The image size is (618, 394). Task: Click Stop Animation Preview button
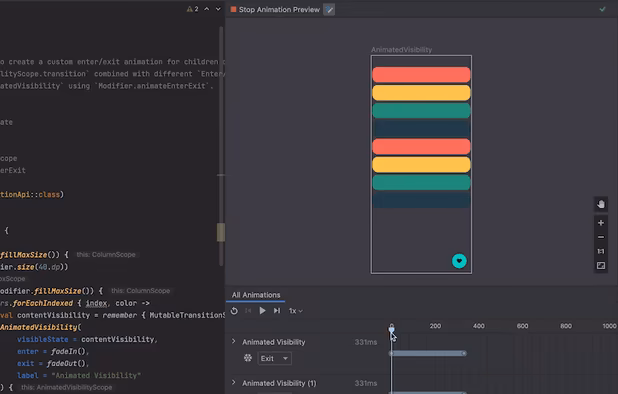(x=275, y=9)
